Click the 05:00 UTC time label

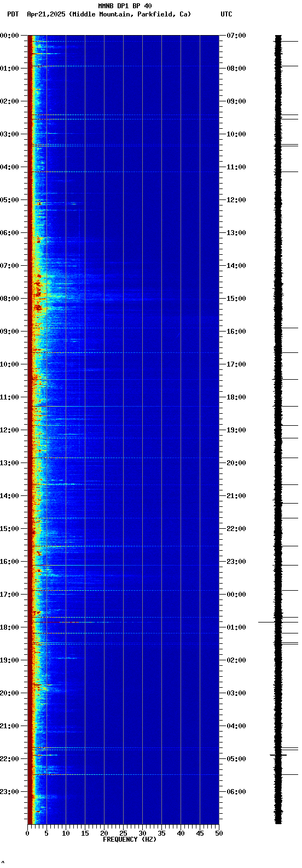click(236, 759)
